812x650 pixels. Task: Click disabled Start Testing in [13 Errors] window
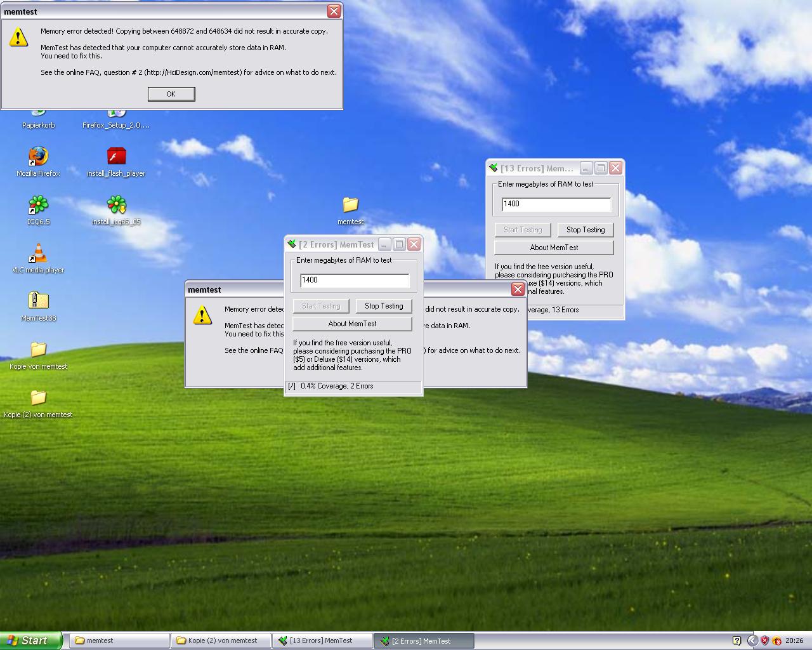coord(523,230)
